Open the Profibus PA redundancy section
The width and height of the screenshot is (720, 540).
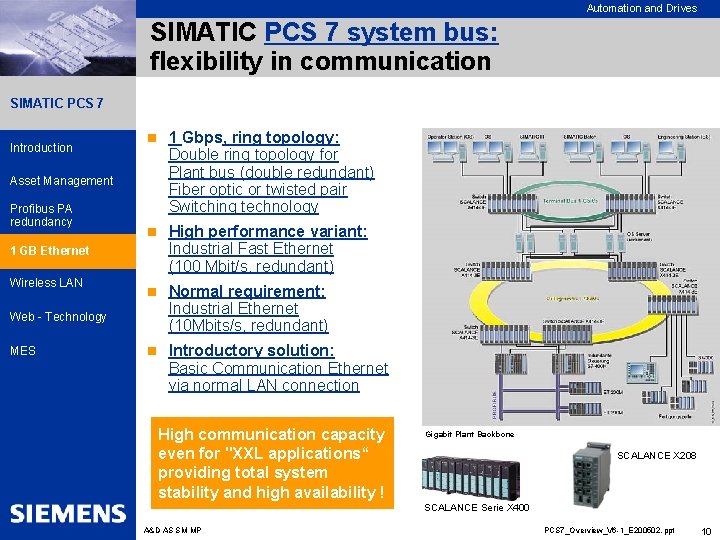pyautogui.click(x=41, y=215)
